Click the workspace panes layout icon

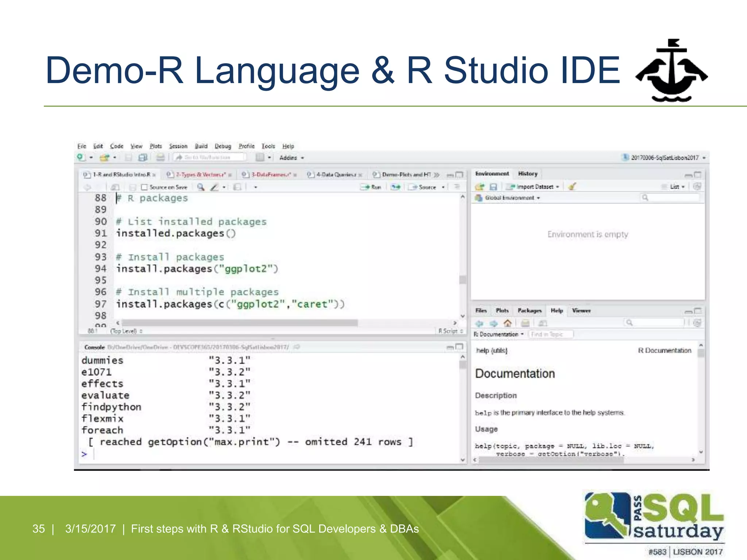coord(260,157)
